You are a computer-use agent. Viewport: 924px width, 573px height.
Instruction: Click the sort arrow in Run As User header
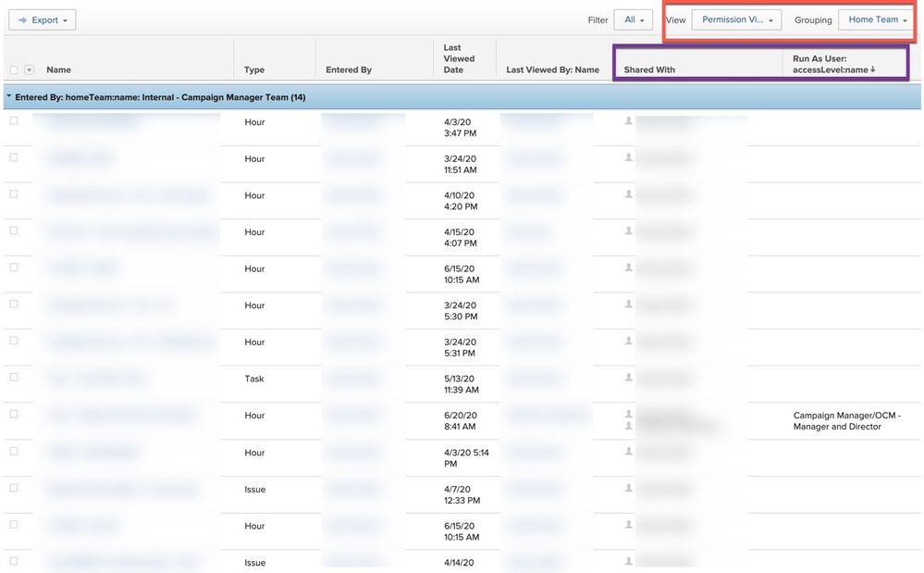872,70
